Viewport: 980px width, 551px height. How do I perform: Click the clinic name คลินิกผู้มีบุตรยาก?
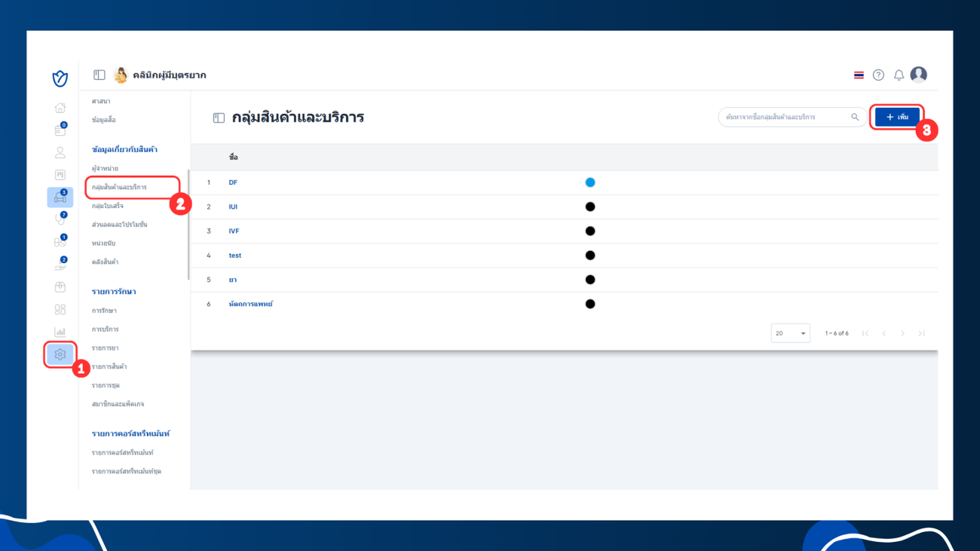pyautogui.click(x=169, y=75)
